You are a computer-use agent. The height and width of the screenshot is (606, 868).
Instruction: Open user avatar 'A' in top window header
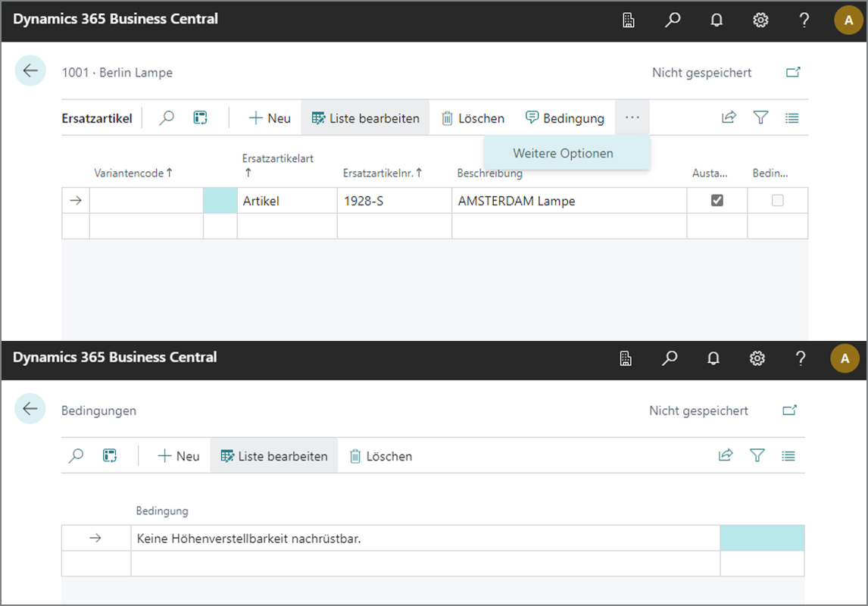click(x=848, y=20)
